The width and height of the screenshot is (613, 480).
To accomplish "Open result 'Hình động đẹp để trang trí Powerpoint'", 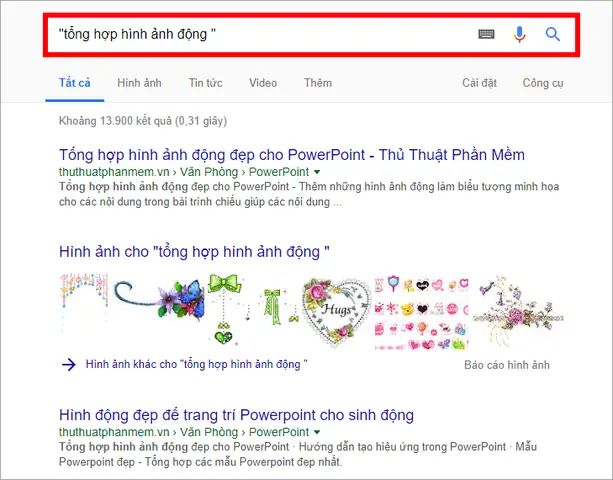I will [236, 415].
